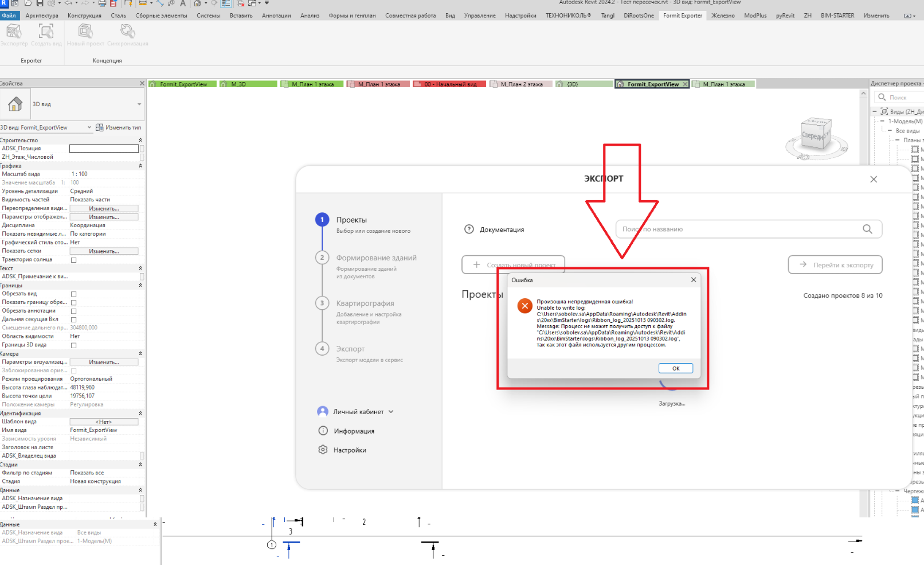924x565 pixels.
Task: Click the Revit application logo icon
Action: pyautogui.click(x=4, y=3)
